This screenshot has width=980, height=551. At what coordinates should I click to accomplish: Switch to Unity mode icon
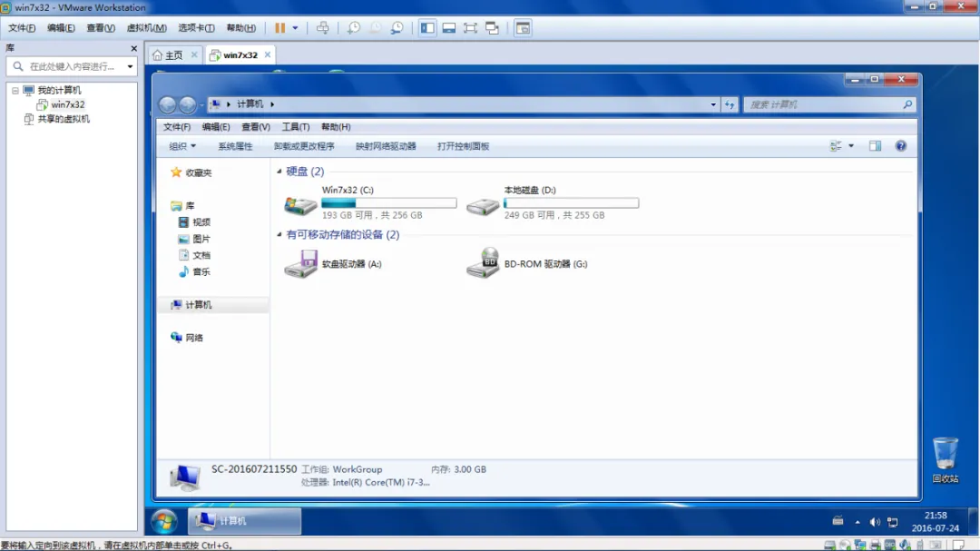pos(492,27)
